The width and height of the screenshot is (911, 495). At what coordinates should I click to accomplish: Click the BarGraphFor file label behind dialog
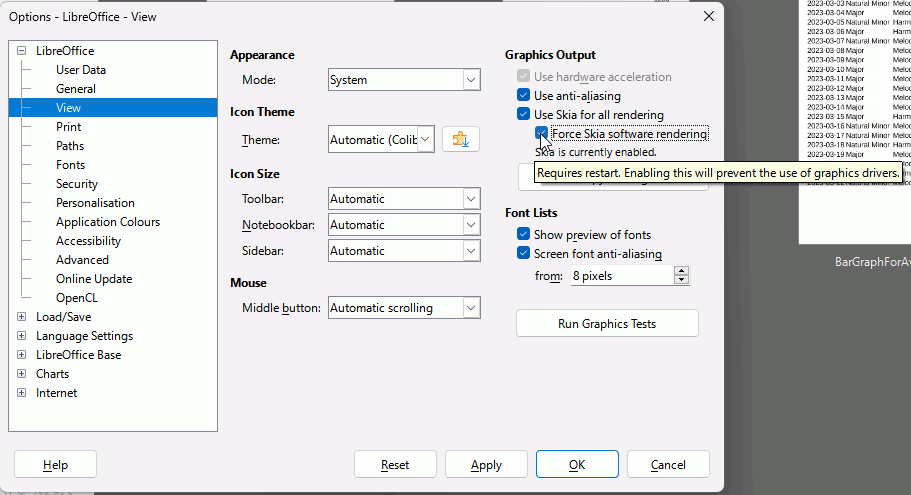pos(873,262)
